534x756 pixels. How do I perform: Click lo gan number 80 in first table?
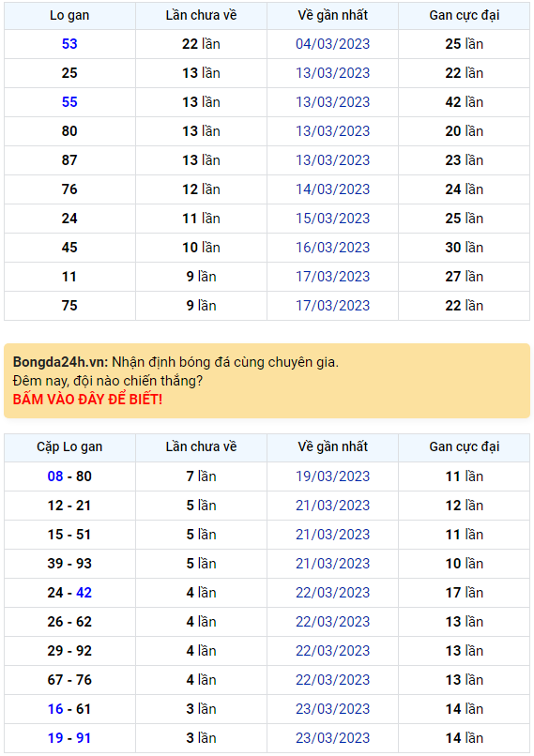point(69,131)
